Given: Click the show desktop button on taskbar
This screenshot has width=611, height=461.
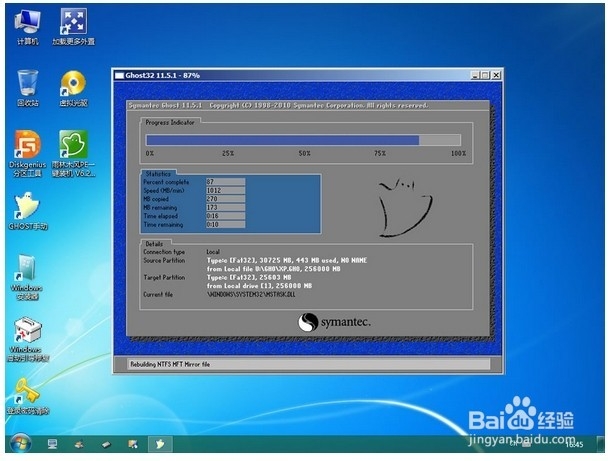Looking at the screenshot, I should pyautogui.click(x=600, y=444).
